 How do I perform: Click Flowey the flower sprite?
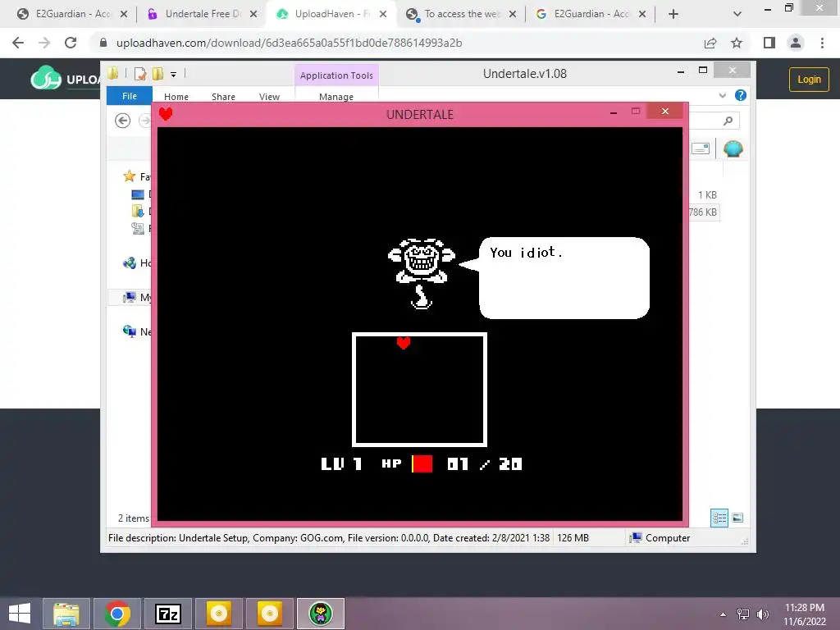coord(422,274)
